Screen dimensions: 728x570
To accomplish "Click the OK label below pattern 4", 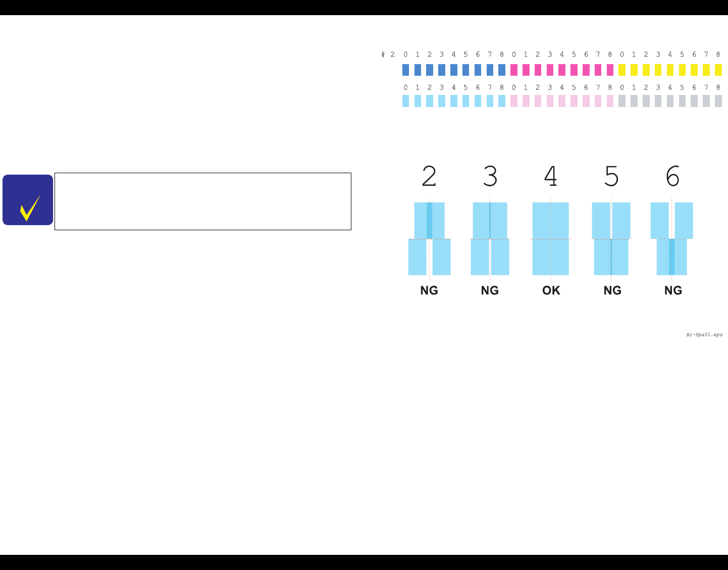I will [551, 291].
